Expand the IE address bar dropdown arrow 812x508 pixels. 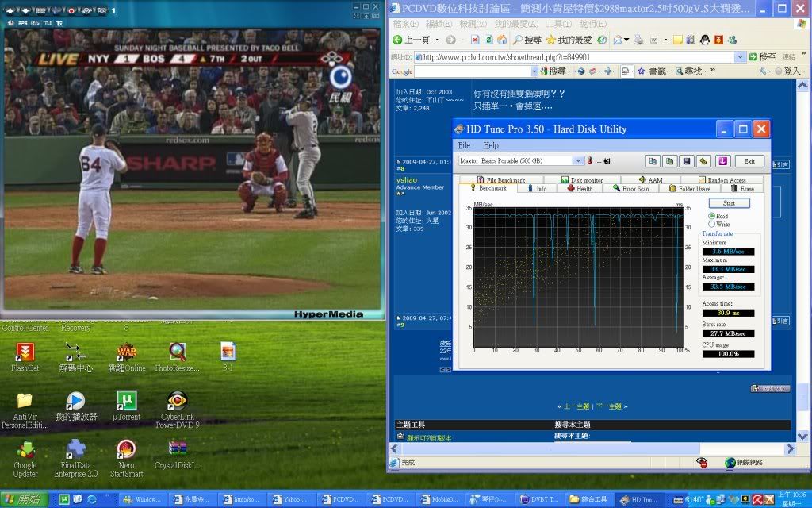point(740,57)
